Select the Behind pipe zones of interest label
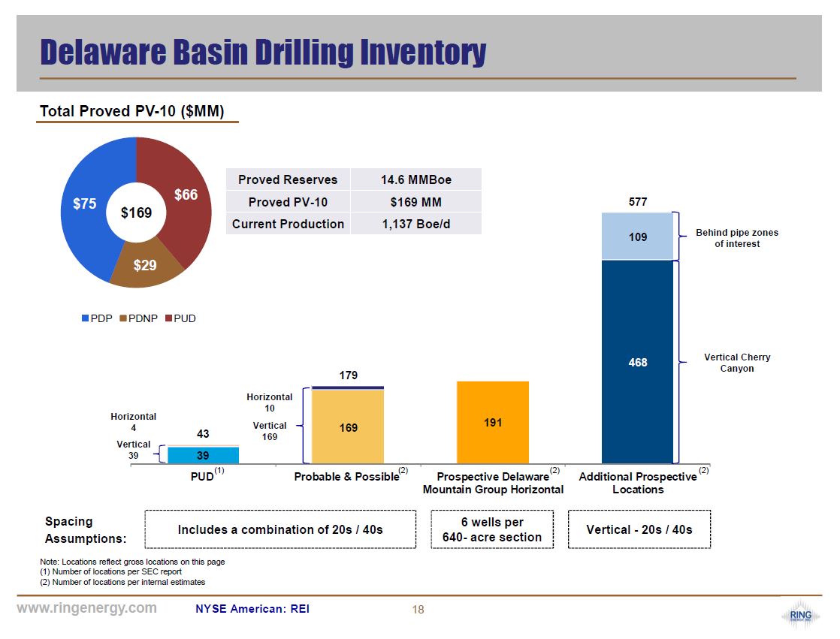The height and width of the screenshot is (639, 840). (x=737, y=238)
